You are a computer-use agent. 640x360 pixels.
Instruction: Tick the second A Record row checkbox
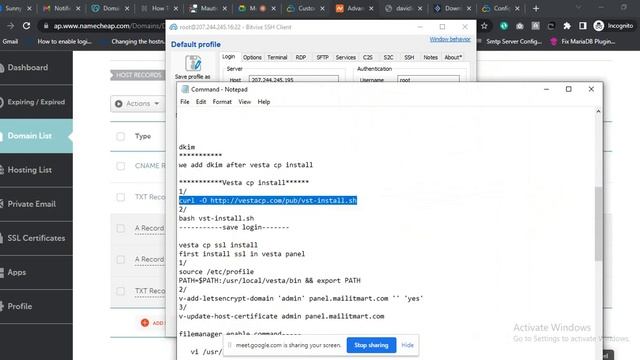coord(120,259)
